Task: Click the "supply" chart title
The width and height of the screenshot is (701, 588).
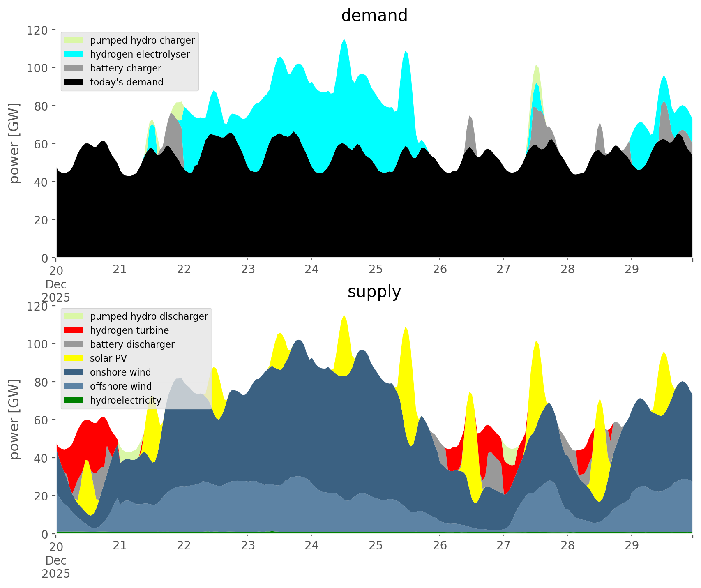Action: coord(374,292)
